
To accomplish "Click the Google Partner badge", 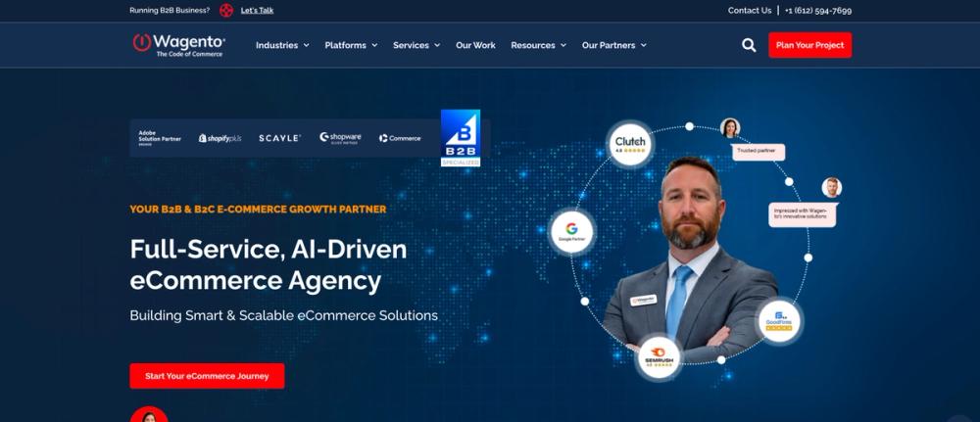I will pos(572,232).
